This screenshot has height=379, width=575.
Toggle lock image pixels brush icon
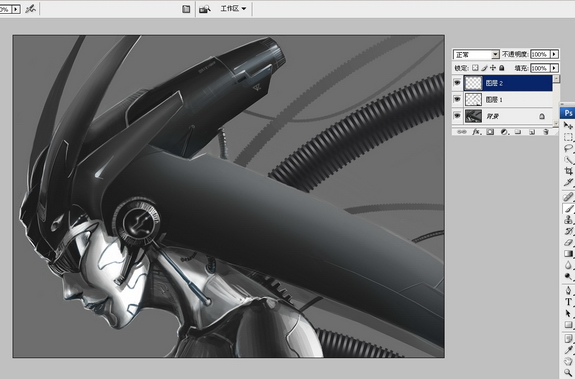(x=484, y=68)
